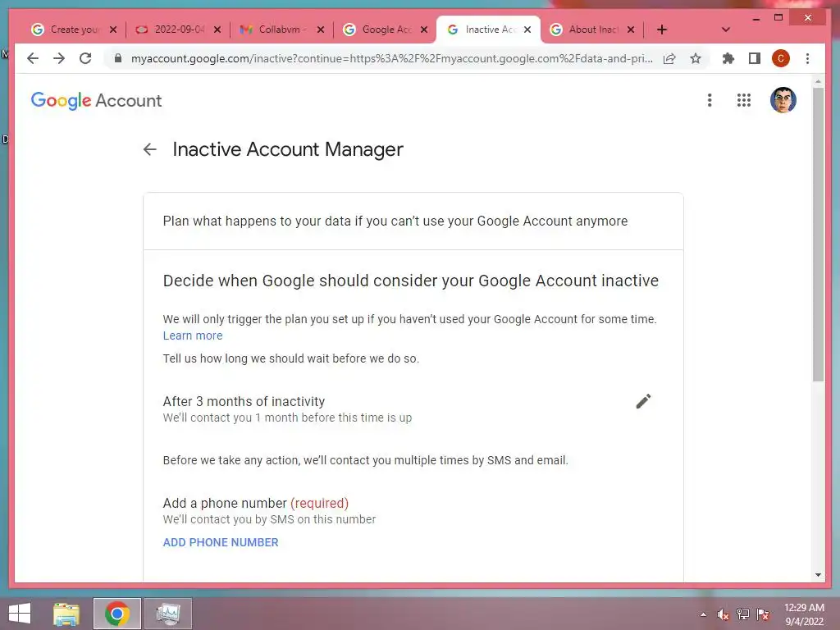Open the Chrome profile 'C' avatar

[781, 58]
